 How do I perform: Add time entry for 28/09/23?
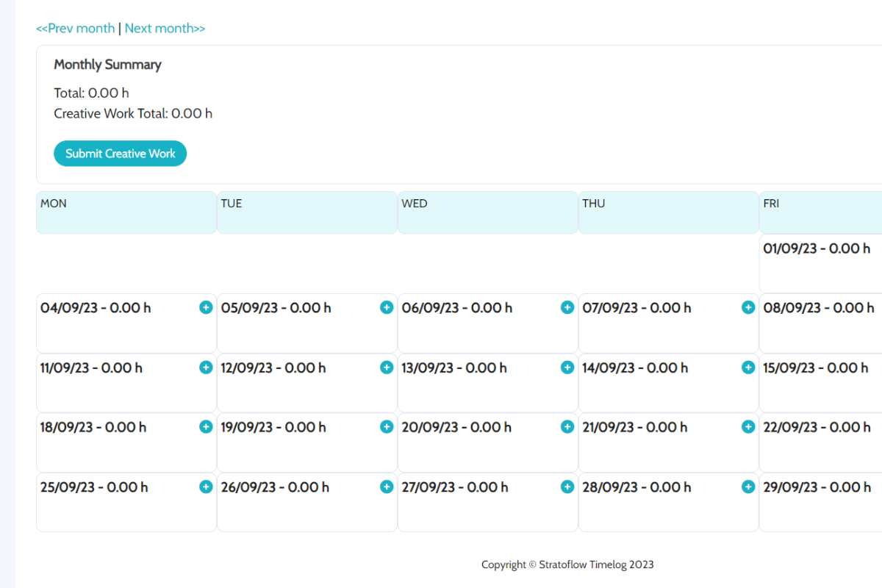tap(748, 487)
